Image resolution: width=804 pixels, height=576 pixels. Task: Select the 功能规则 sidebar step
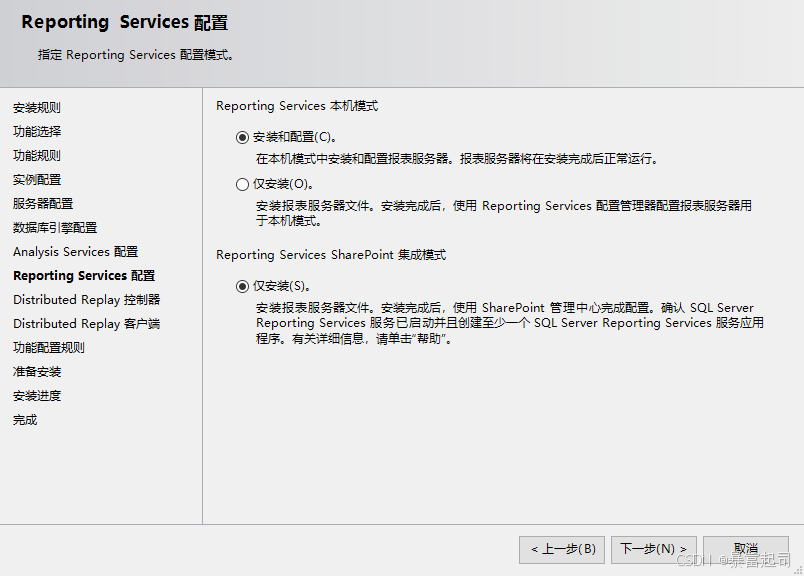[x=37, y=156]
